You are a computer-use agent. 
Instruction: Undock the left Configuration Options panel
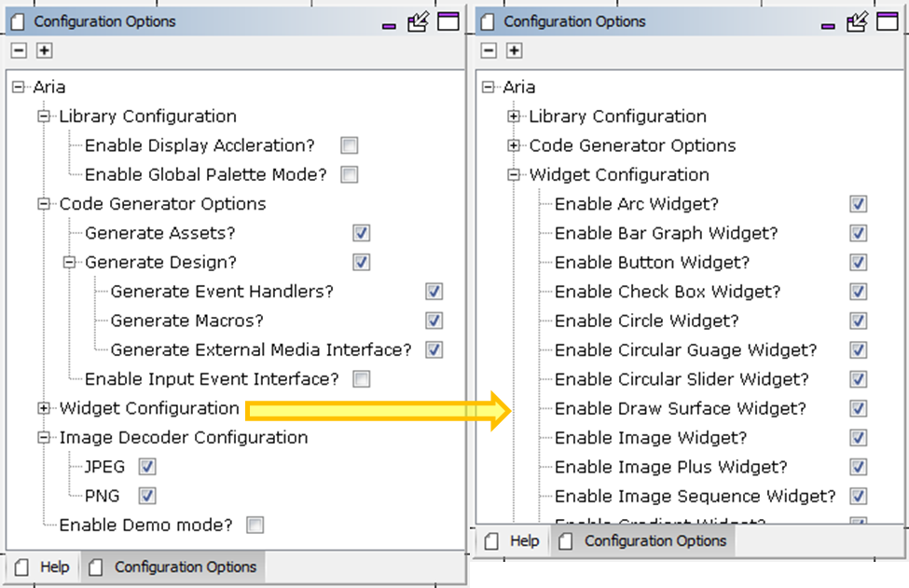(418, 22)
